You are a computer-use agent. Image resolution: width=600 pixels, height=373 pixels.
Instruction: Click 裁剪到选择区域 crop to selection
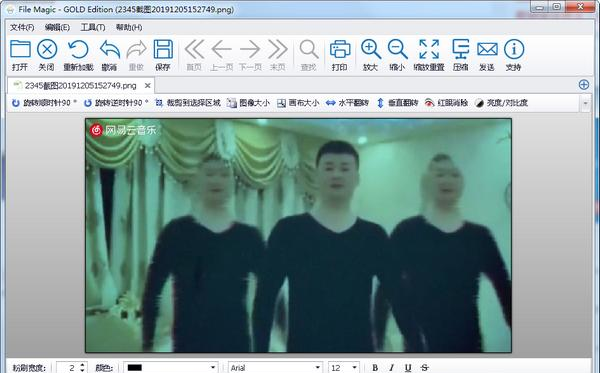[188, 103]
